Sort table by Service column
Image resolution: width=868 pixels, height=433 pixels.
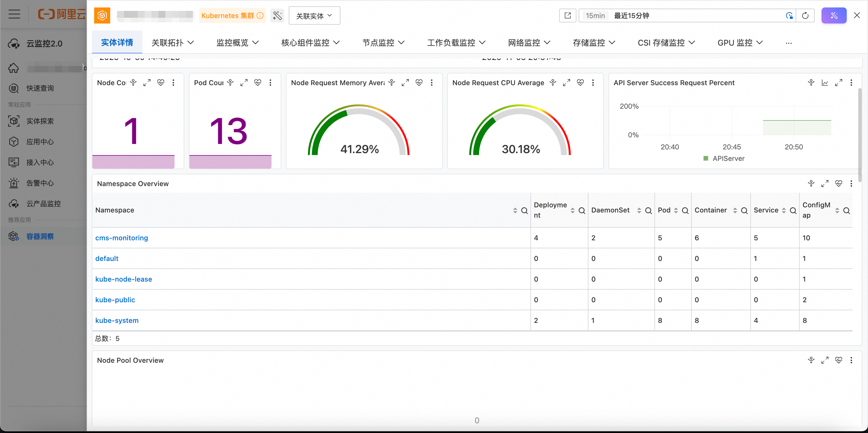[784, 210]
